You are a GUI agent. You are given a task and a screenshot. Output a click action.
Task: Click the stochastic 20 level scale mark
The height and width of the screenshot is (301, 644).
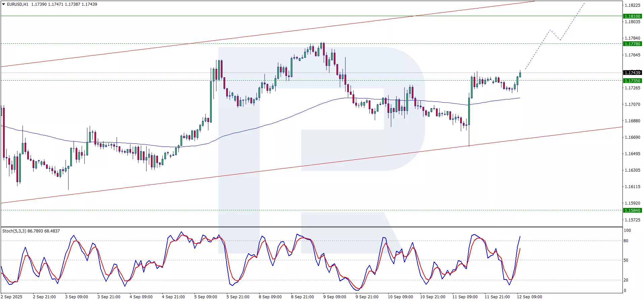[x=626, y=280]
